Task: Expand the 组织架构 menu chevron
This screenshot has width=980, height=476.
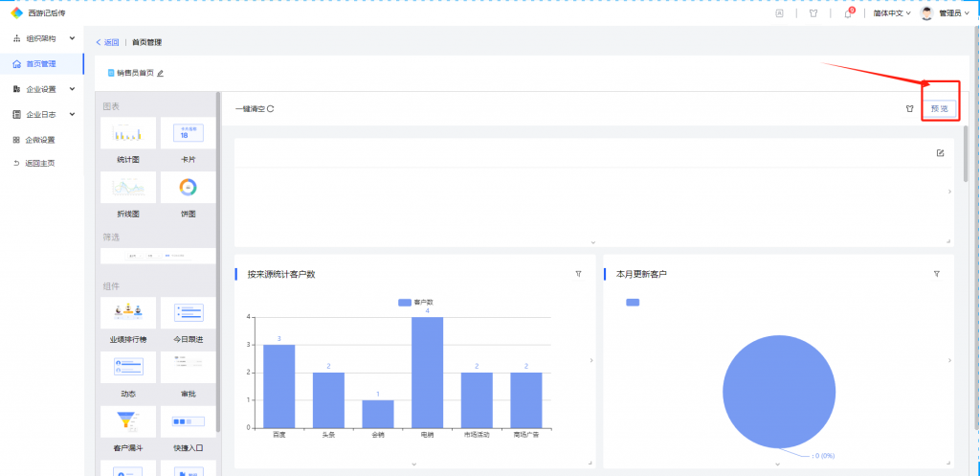Action: (72, 38)
